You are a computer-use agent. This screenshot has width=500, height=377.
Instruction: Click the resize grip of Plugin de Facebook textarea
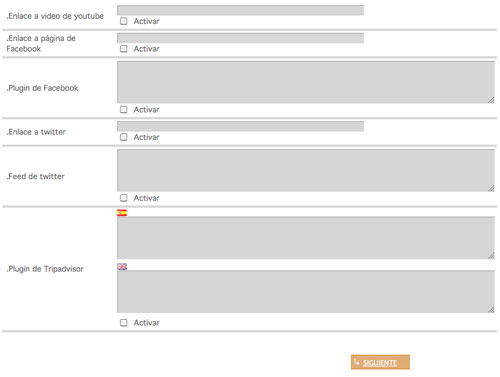coord(491,100)
